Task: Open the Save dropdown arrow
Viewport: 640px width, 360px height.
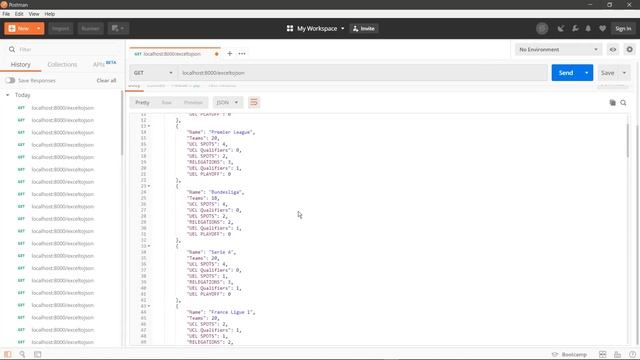Action: (624, 73)
